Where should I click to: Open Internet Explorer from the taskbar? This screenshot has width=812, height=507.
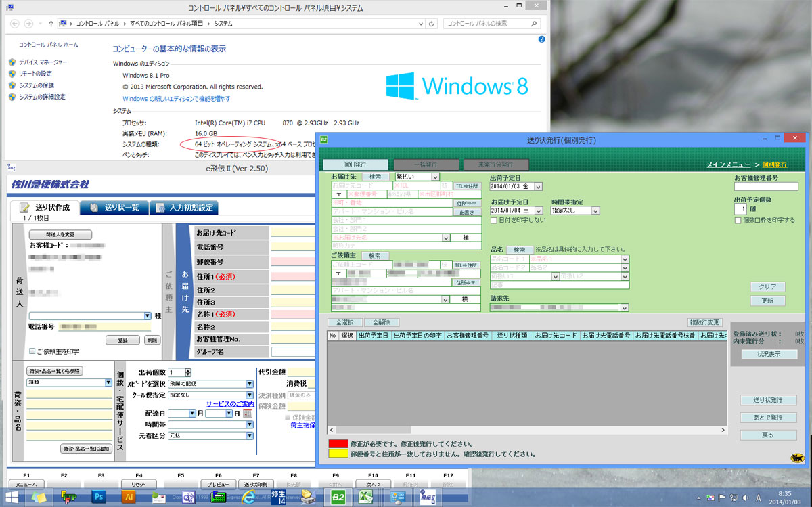click(x=248, y=497)
